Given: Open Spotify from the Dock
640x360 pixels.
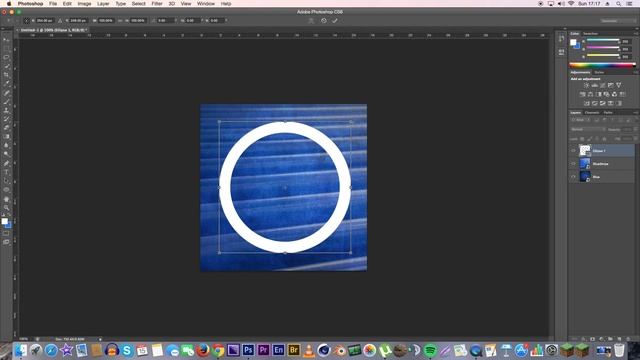Looking at the screenshot, I should [430, 350].
